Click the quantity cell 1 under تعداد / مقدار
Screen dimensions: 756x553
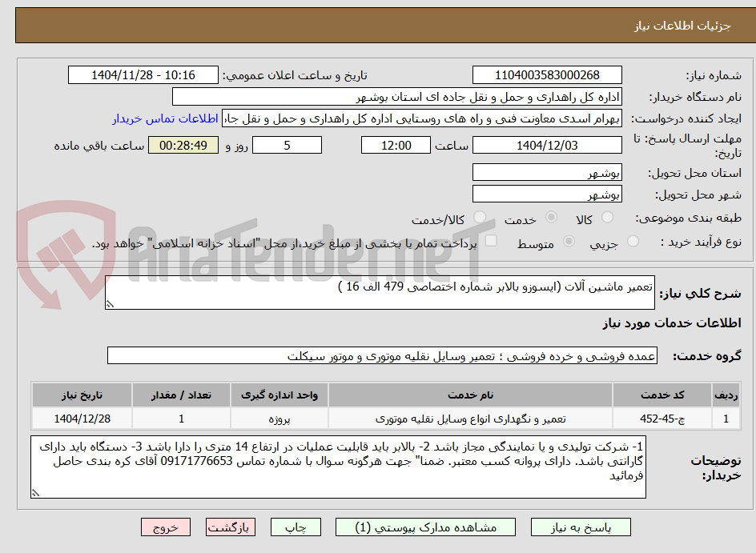tap(181, 419)
